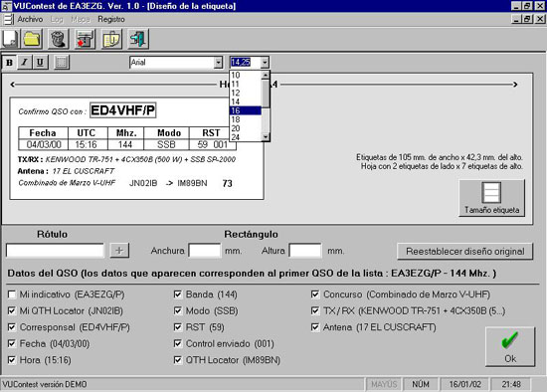Enable the Mi indicativo checkbox
547x392 pixels.
tap(12, 294)
